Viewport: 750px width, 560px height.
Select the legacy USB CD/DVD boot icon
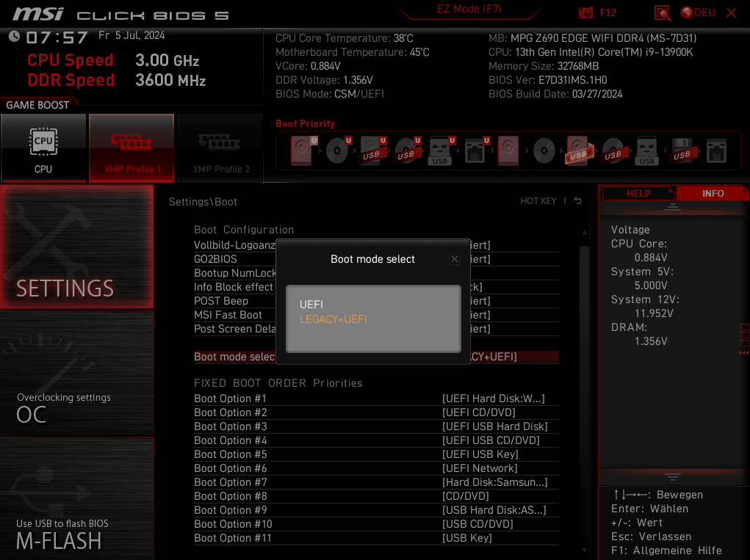(613, 150)
